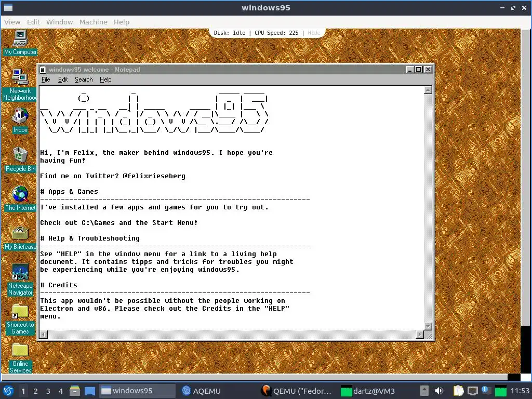Minimize the Notepad window
This screenshot has height=399, width=532.
click(x=410, y=70)
